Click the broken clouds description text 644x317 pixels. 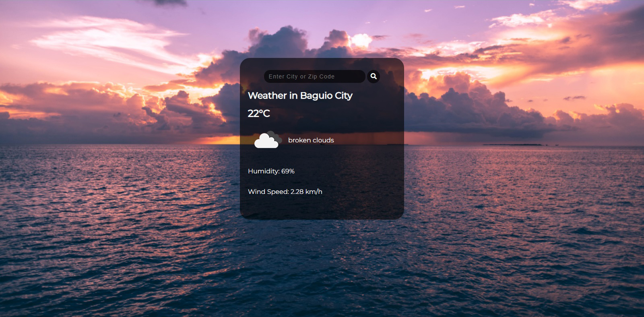pos(311,140)
